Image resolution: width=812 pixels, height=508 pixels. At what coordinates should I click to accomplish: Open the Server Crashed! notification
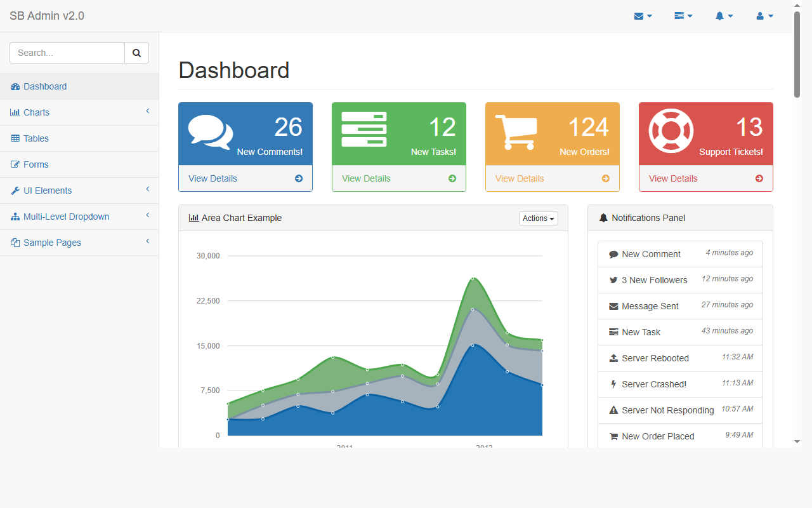tap(680, 384)
